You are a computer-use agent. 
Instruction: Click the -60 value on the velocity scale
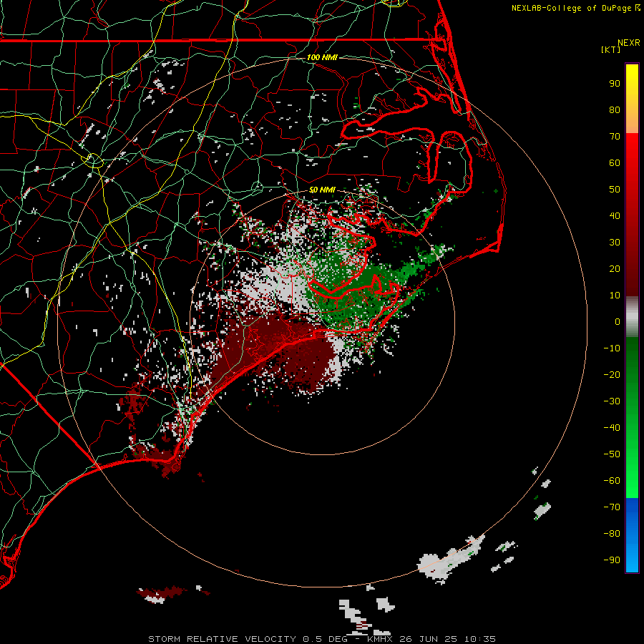612,481
